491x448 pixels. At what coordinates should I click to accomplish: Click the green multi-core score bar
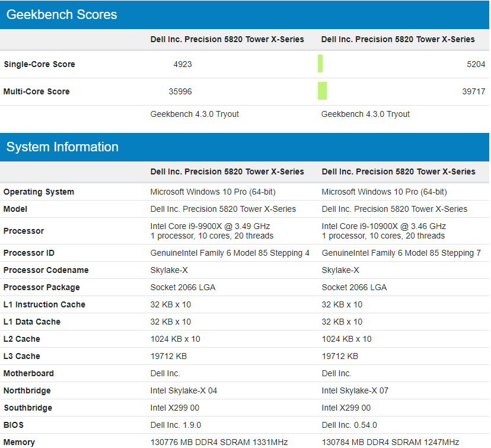click(x=322, y=90)
